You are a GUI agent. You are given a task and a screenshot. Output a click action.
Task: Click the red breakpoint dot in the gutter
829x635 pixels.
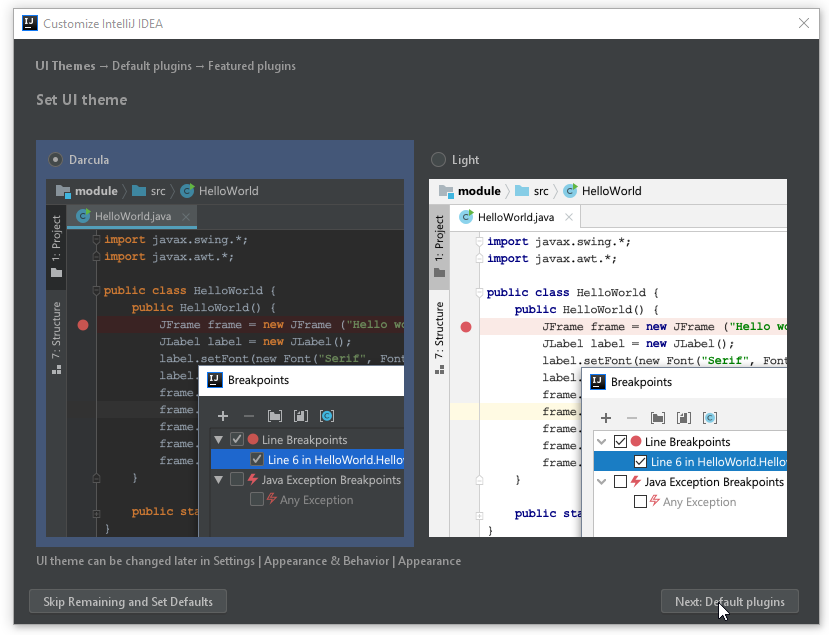point(83,325)
